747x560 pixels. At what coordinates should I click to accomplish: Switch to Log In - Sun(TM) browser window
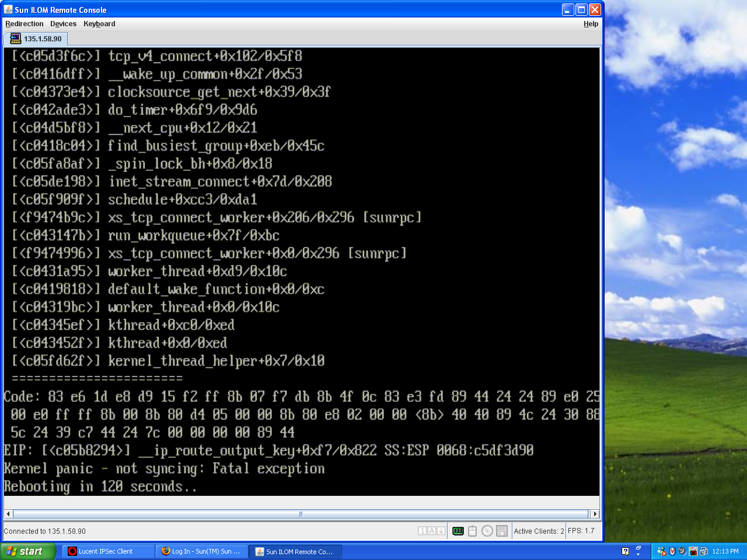pyautogui.click(x=201, y=551)
